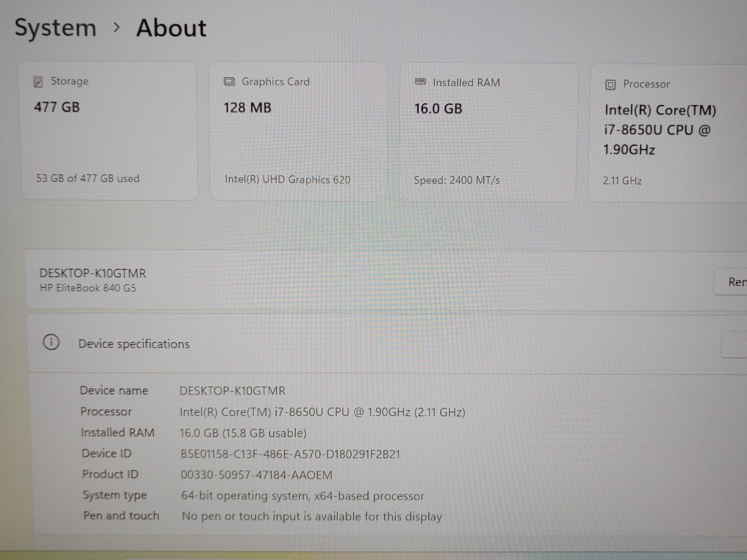The width and height of the screenshot is (747, 560).
Task: Click the Device specifications info icon
Action: tap(51, 342)
